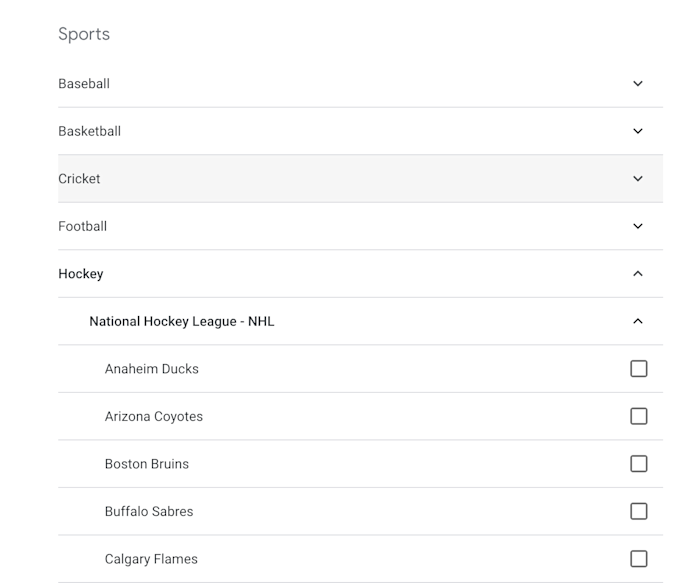Check the Calgary Flames checkbox

coord(639,559)
